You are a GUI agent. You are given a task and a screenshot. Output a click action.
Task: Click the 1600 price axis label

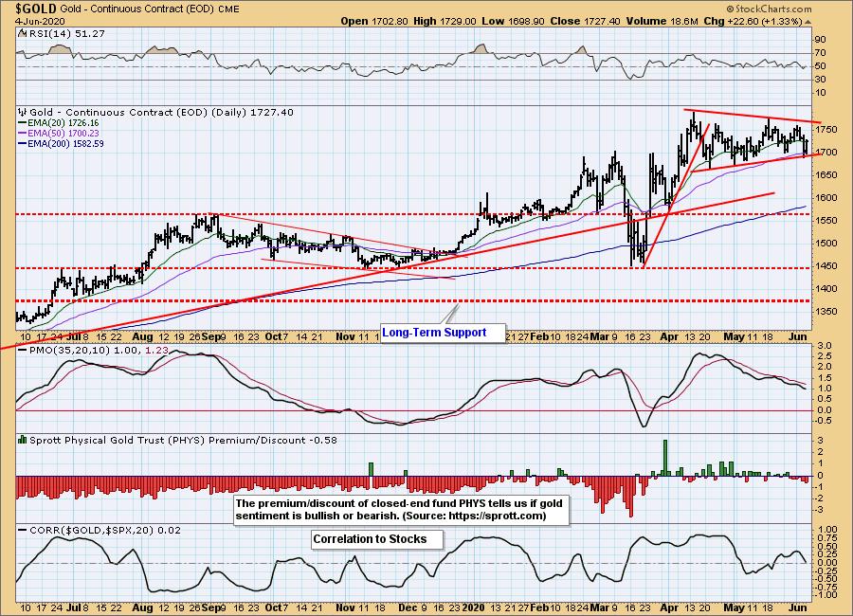pyautogui.click(x=826, y=197)
